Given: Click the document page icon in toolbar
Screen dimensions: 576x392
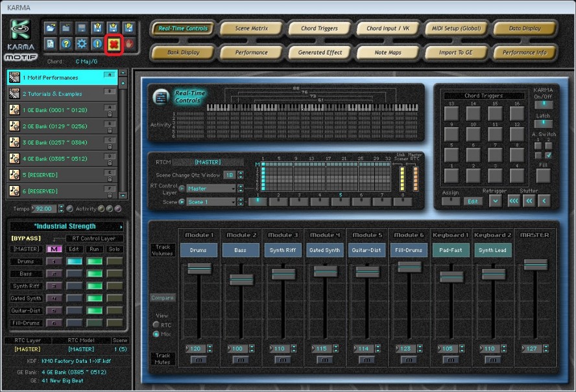Looking at the screenshot, I should pos(51,44).
